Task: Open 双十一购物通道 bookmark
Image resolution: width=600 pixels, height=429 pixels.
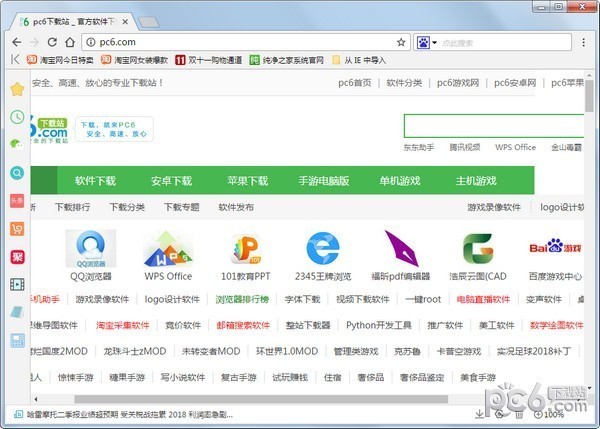Action: (x=209, y=60)
